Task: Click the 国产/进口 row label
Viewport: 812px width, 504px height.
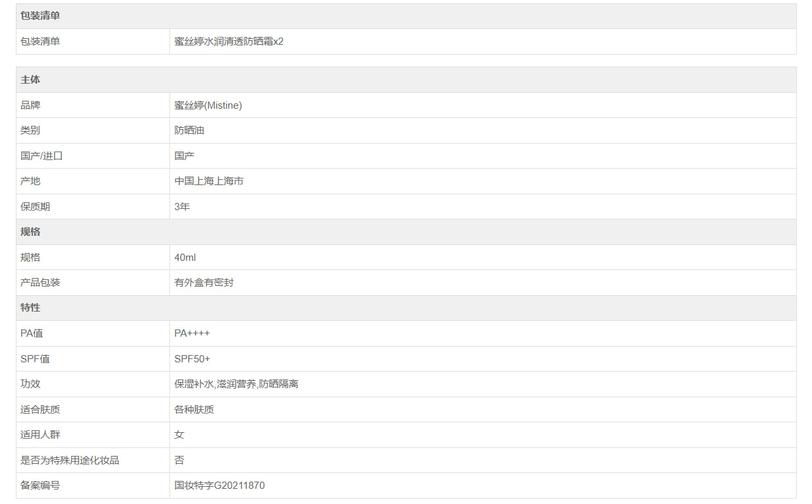Action: pyautogui.click(x=42, y=156)
